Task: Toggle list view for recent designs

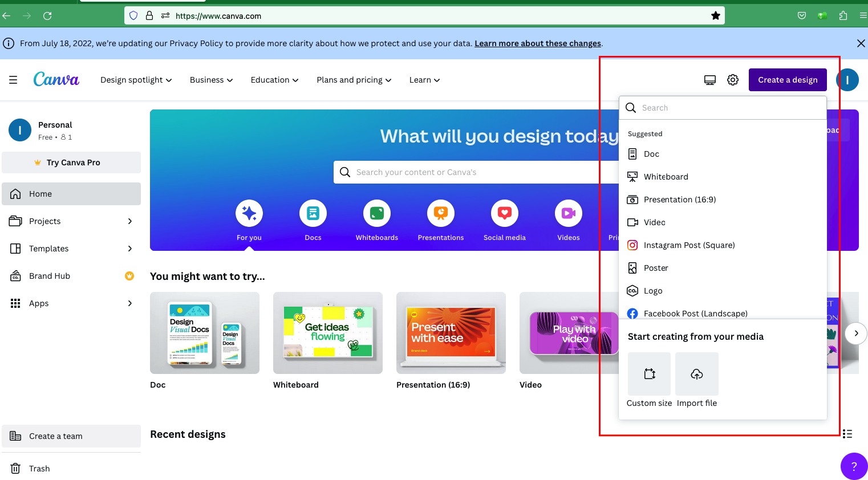Action: point(847,434)
